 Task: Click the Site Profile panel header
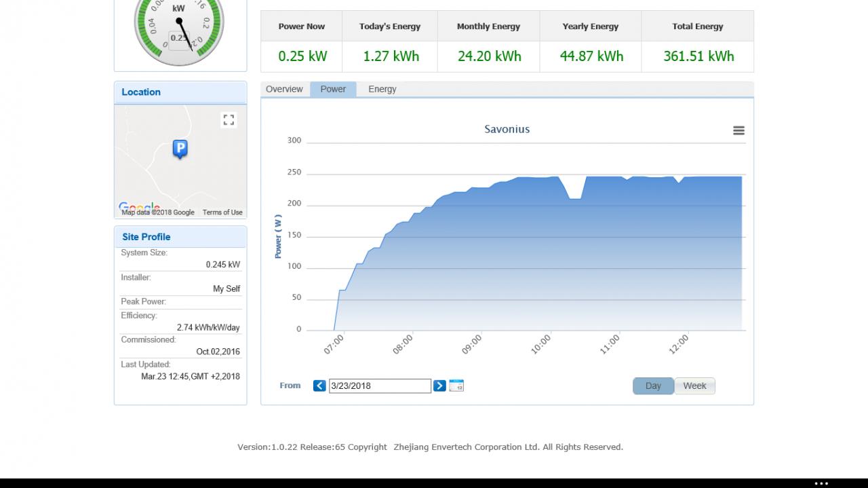click(180, 237)
